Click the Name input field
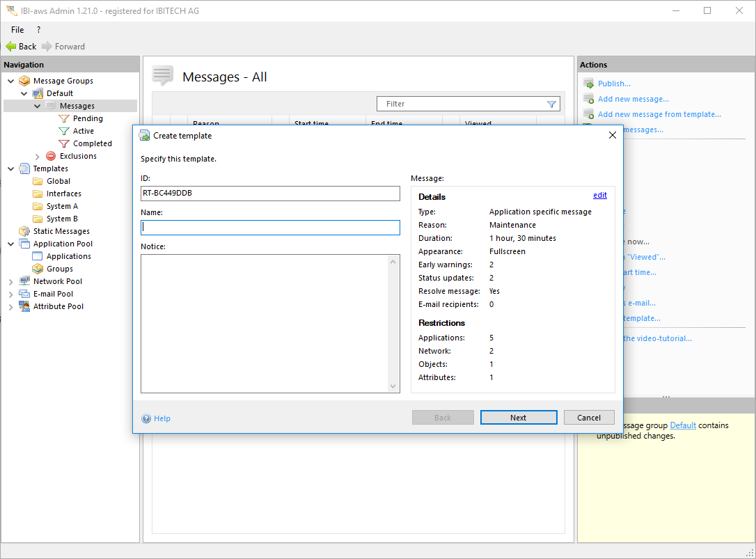The height and width of the screenshot is (559, 756). [x=270, y=228]
